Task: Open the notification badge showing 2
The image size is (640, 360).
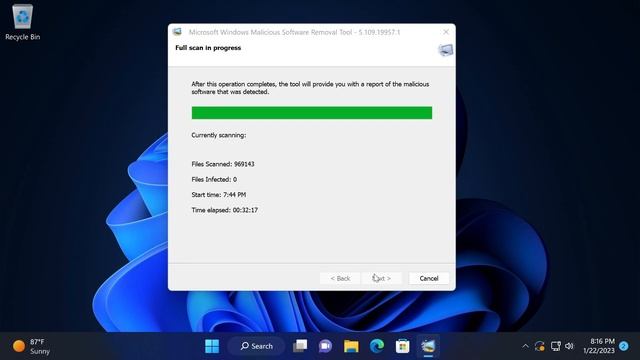Action: (624, 346)
